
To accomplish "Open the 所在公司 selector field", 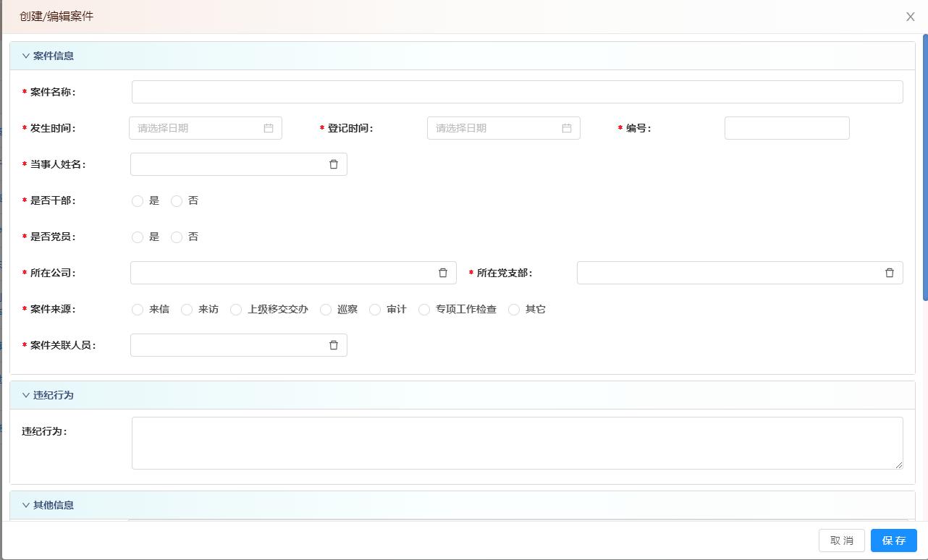I will pyautogui.click(x=293, y=273).
